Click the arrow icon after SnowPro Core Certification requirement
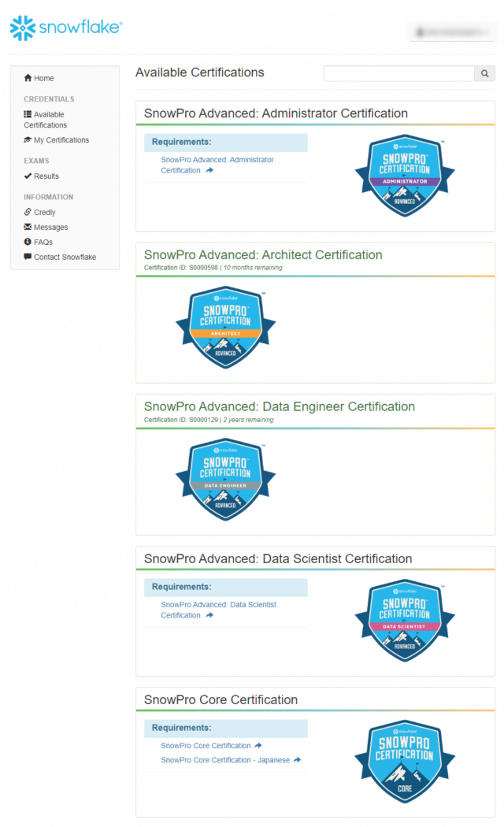Screen dimensions: 504x827 point(258,745)
